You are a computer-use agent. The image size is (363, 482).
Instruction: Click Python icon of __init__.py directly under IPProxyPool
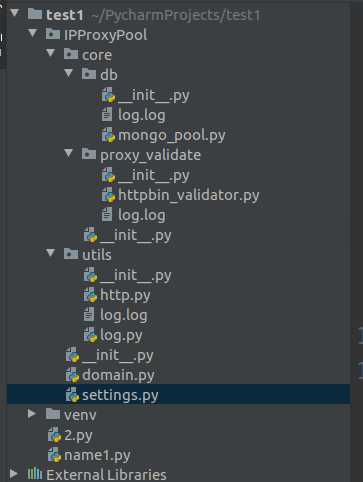(x=72, y=355)
